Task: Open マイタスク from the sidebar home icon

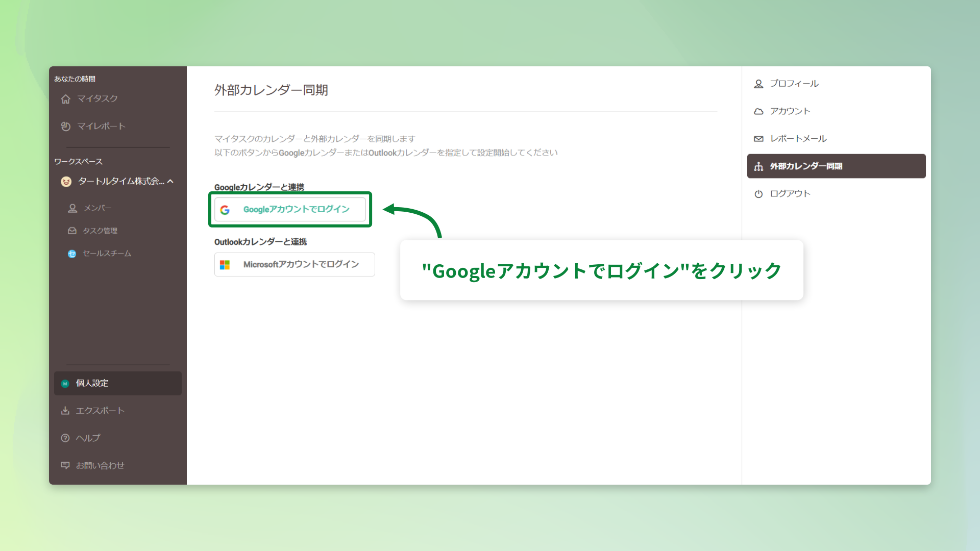Action: [x=66, y=99]
